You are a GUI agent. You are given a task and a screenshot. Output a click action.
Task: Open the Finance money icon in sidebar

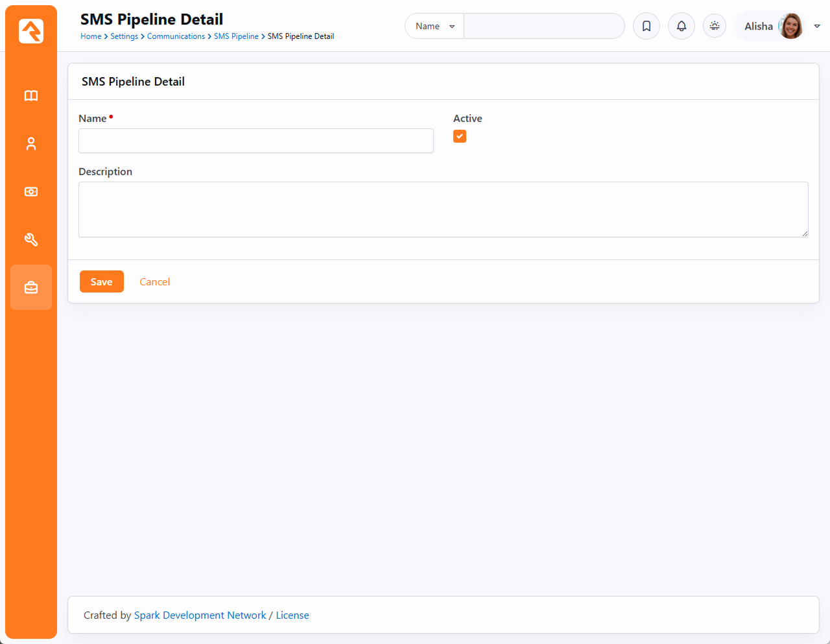[x=31, y=192]
